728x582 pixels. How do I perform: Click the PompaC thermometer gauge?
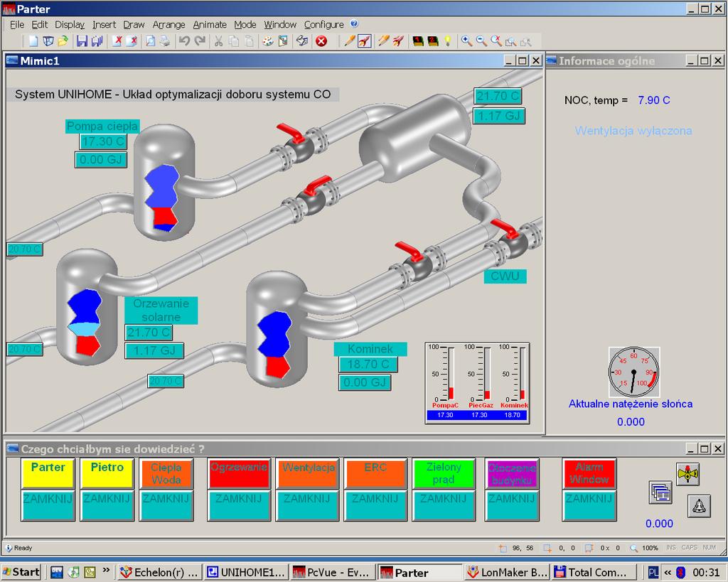445,377
